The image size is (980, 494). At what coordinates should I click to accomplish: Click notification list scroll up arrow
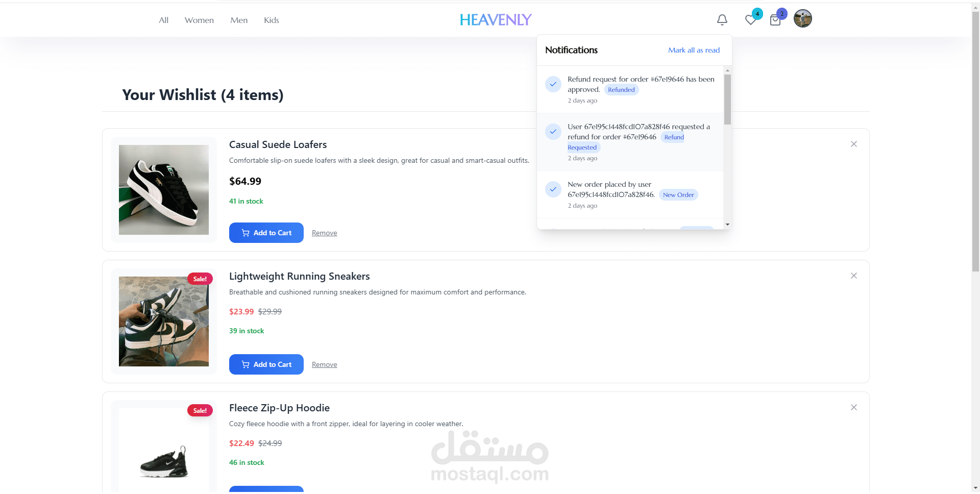pos(727,70)
